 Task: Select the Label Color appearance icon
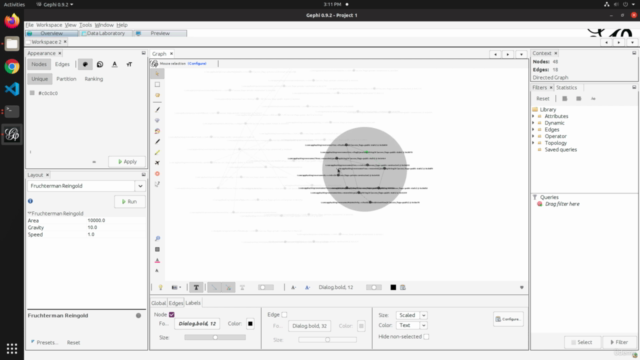[x=115, y=64]
